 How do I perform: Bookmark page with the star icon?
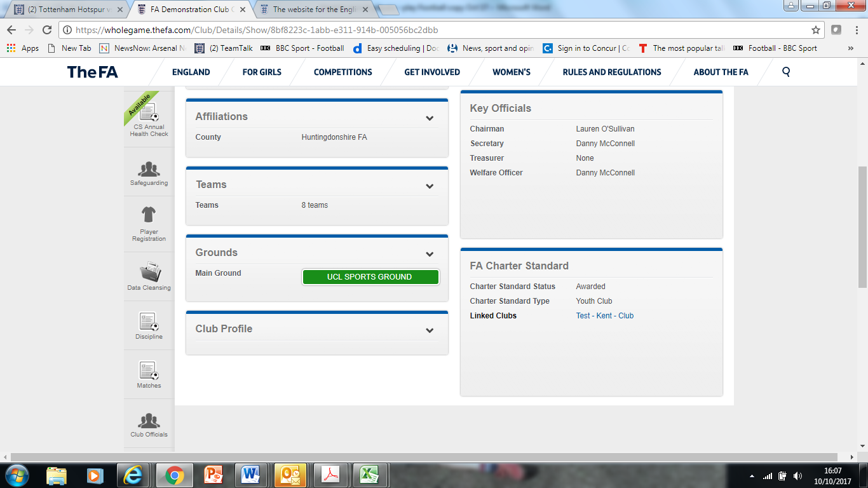816,30
